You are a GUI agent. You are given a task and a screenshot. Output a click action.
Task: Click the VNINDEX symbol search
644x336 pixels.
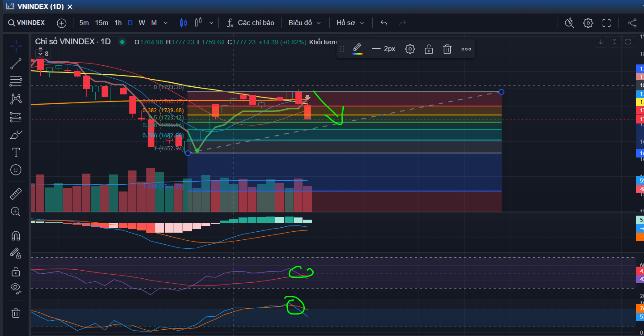coord(27,23)
